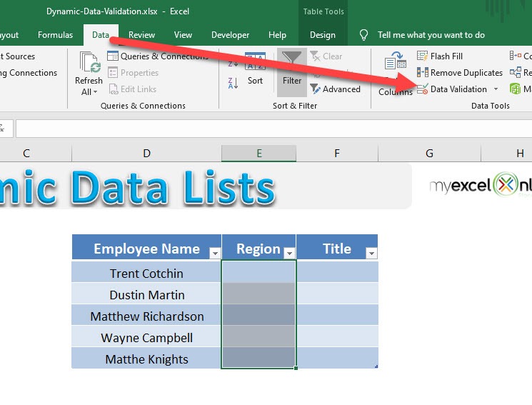This screenshot has width=532, height=405.
Task: Click the table resize handle corner
Action: [376, 366]
